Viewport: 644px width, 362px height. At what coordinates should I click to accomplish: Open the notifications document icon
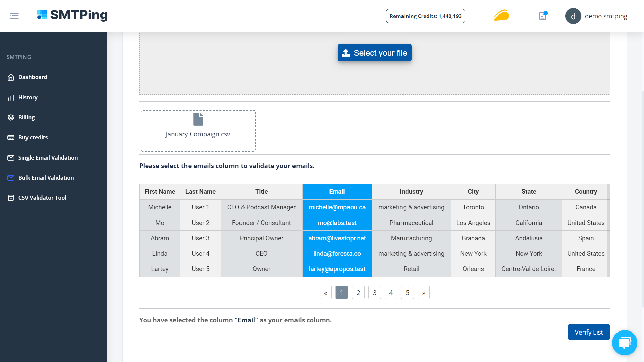(x=543, y=16)
